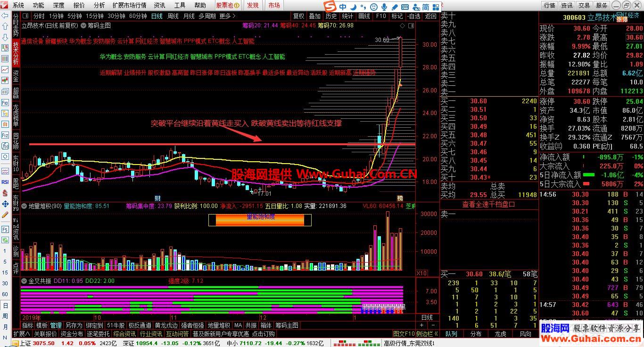Viewport: 644px width, 347px height.
Task: Toggle Sogou simplified 简 character mode
Action: point(426,7)
